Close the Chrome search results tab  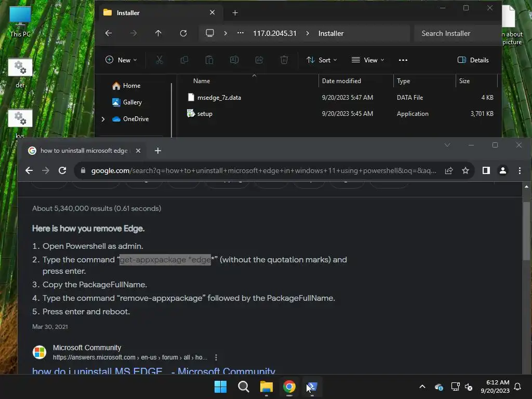[x=138, y=151]
